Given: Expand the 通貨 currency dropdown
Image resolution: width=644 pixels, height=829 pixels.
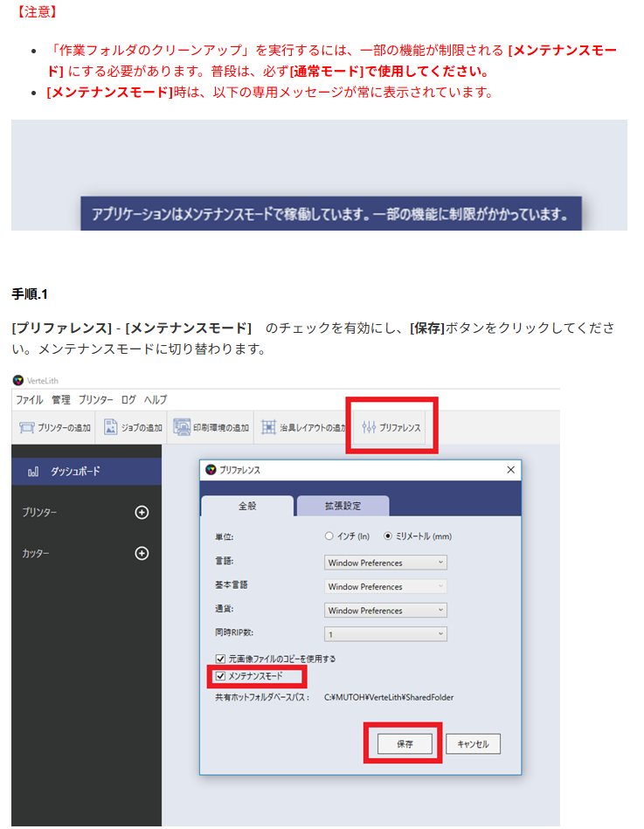Looking at the screenshot, I should [385, 611].
